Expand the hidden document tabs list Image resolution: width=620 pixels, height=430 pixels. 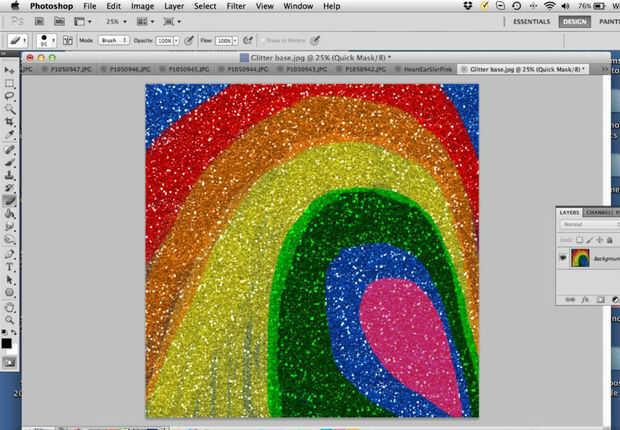(604, 69)
